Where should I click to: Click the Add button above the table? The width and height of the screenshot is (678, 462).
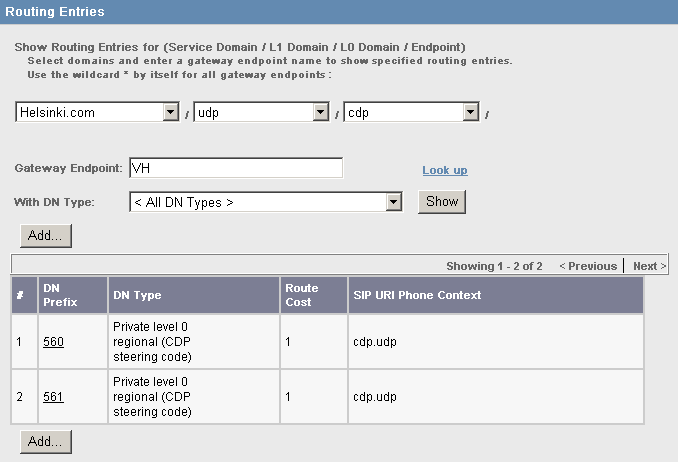tap(46, 236)
